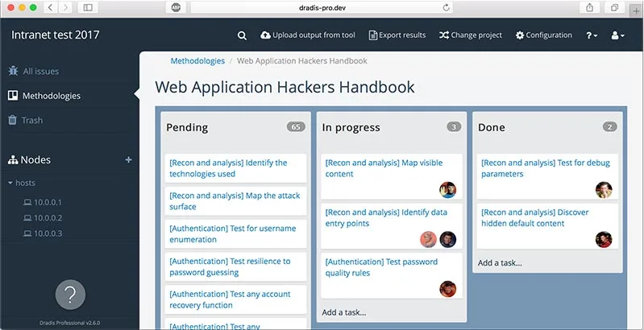Click the ABP extension icon

(x=177, y=8)
